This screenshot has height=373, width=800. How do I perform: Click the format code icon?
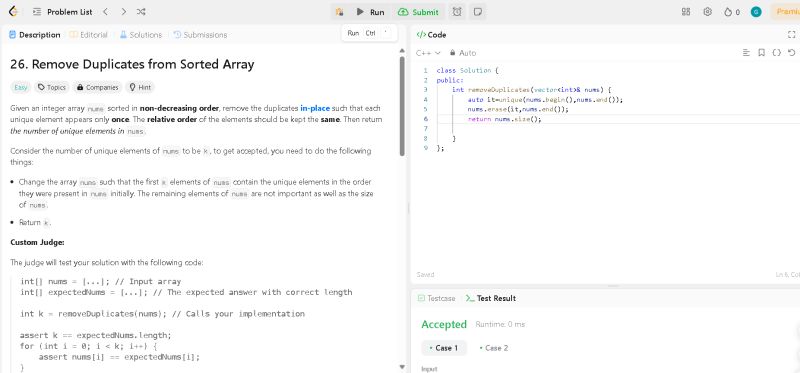coord(746,53)
